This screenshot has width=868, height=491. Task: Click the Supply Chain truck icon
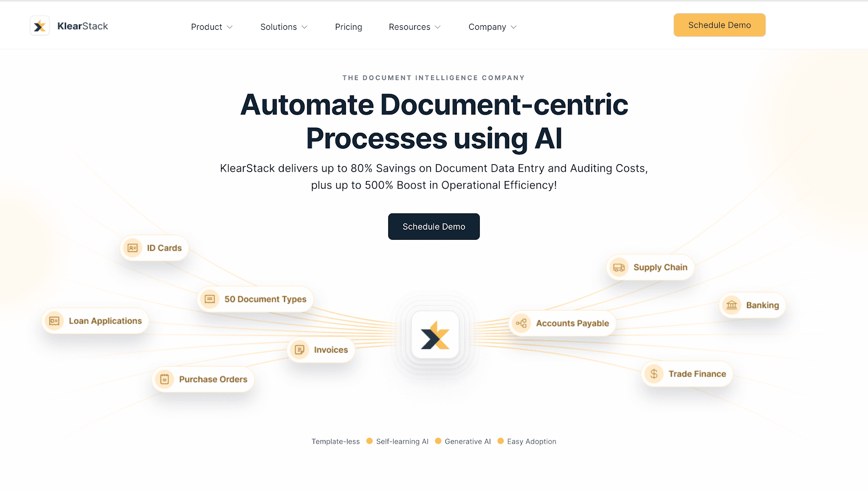click(x=619, y=267)
